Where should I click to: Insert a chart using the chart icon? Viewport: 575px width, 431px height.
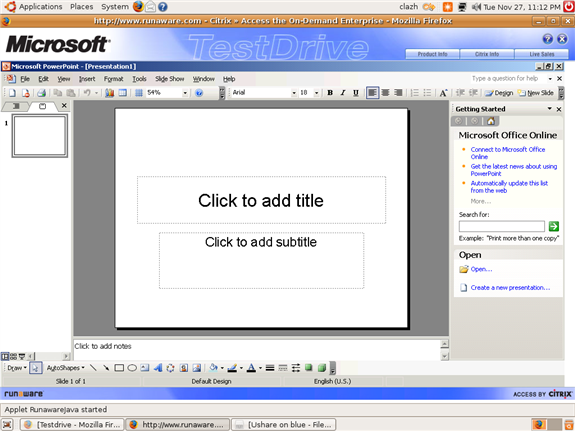(109, 93)
